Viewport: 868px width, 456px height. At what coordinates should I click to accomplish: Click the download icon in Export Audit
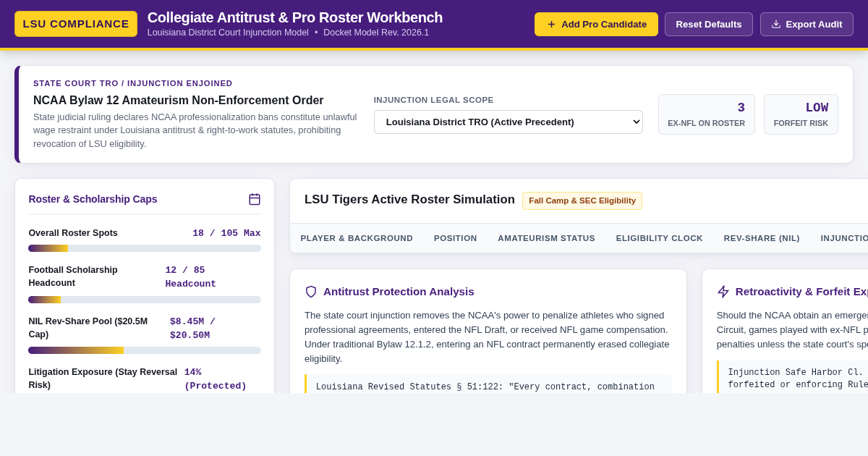coord(776,24)
